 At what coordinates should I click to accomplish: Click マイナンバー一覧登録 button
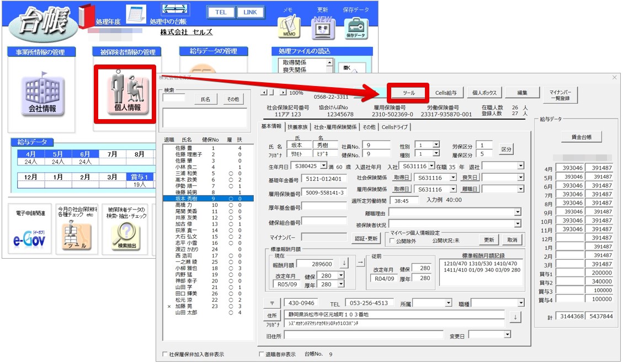pyautogui.click(x=560, y=95)
